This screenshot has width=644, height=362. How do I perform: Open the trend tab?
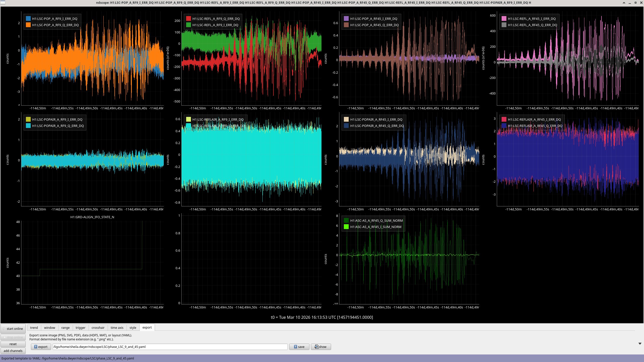(34, 328)
